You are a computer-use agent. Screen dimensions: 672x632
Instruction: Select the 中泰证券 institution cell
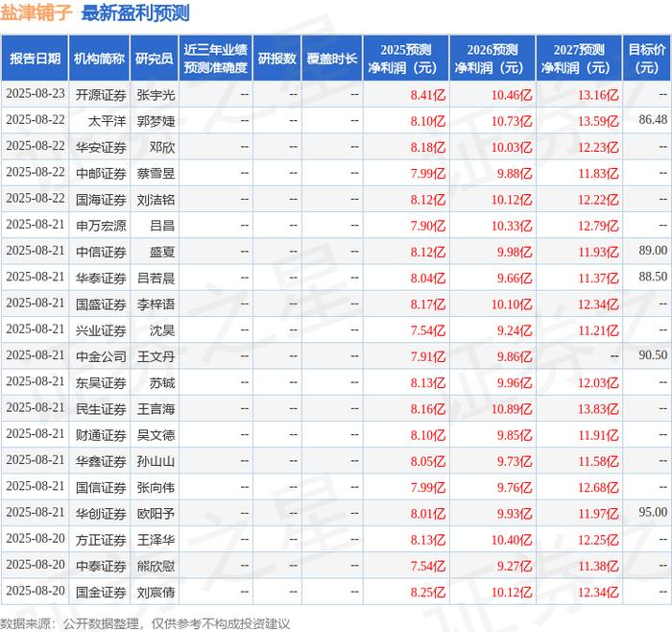click(x=101, y=566)
